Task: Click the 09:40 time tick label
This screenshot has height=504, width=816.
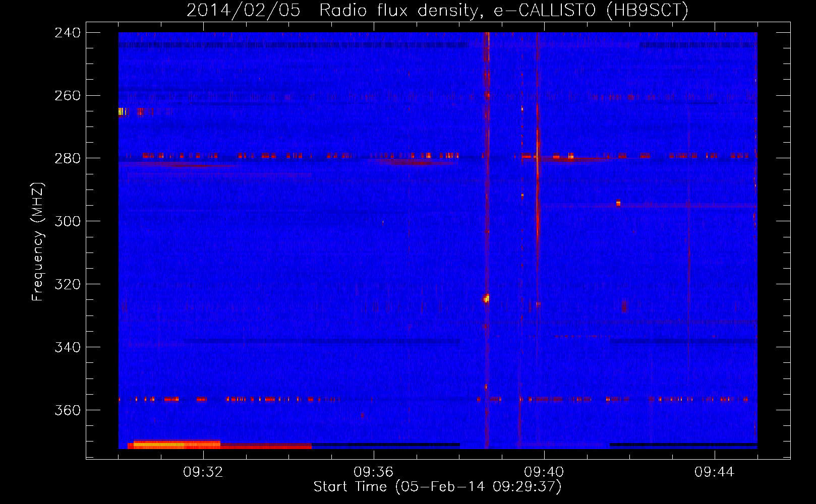Action: pyautogui.click(x=544, y=472)
